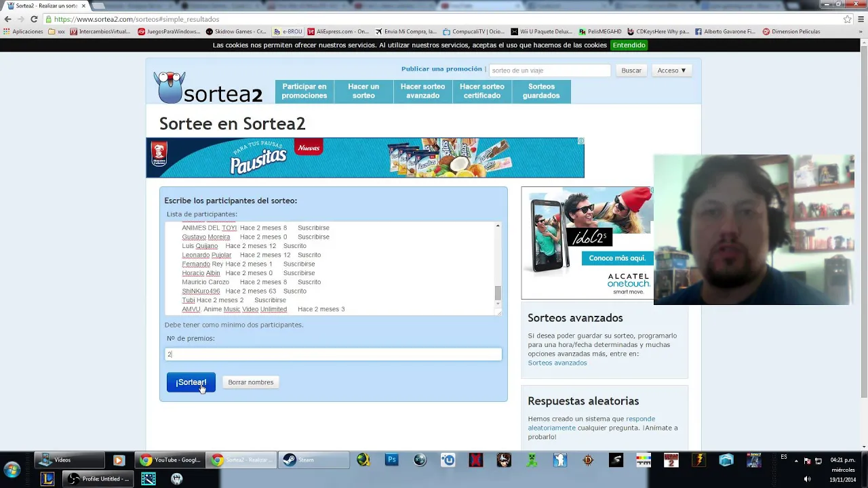Open the IntercambiosVirtual bookmark
Screen dimensions: 868x488
[100, 31]
